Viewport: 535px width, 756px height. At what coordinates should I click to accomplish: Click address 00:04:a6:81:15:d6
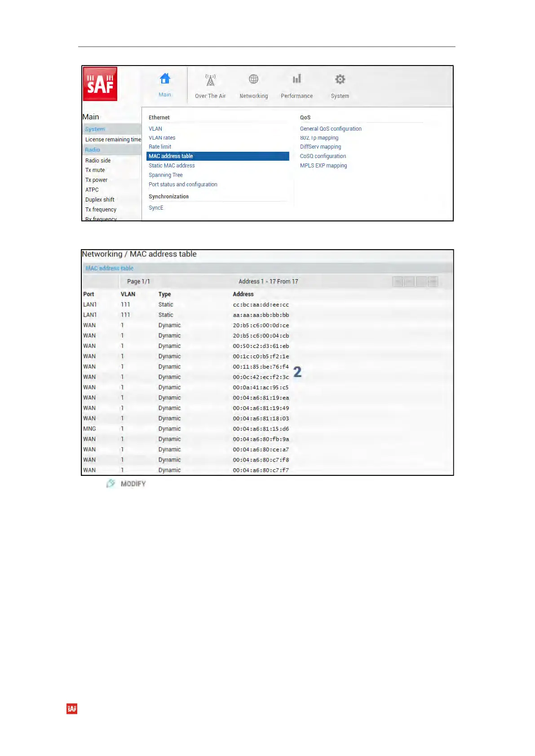click(261, 428)
